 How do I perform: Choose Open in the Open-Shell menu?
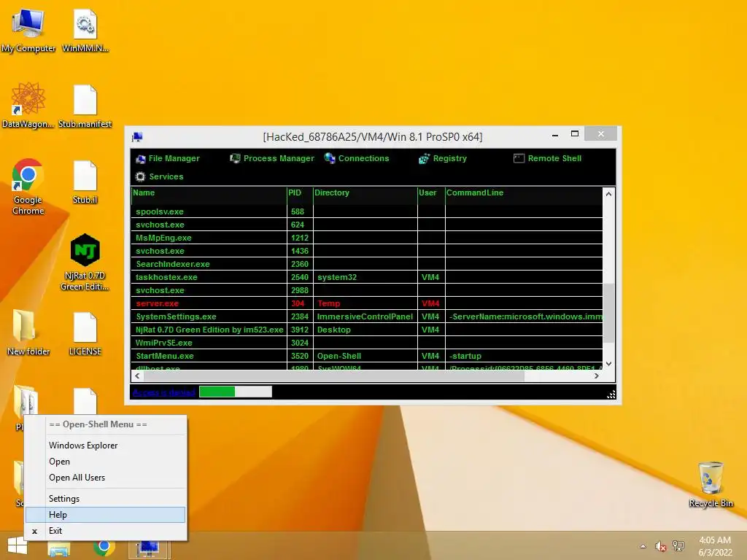(x=105, y=462)
